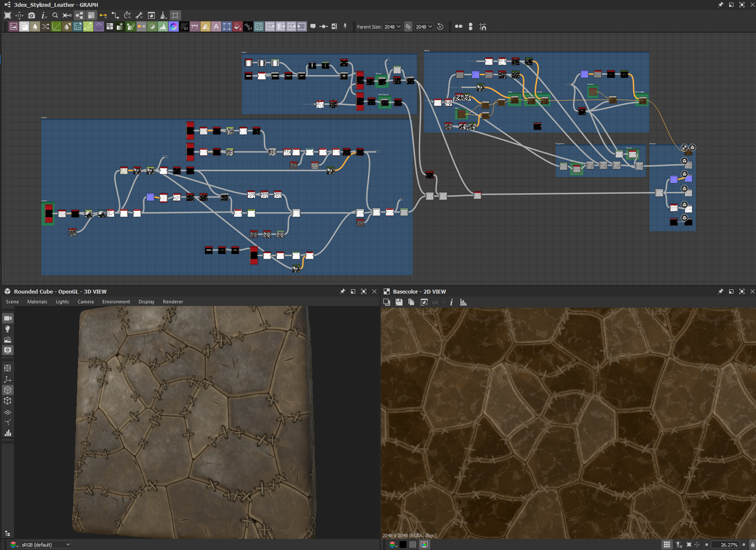Open the Parent Size height dropdown
This screenshot has width=756, height=550.
424,27
